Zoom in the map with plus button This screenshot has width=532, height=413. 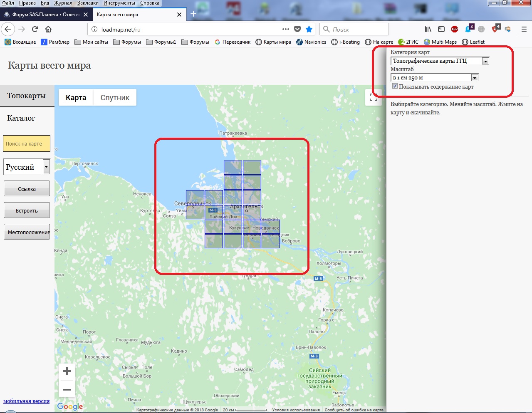click(67, 371)
